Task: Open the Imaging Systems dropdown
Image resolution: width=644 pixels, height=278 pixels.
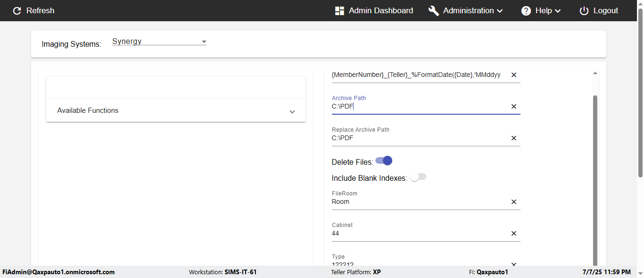Action: pyautogui.click(x=159, y=42)
